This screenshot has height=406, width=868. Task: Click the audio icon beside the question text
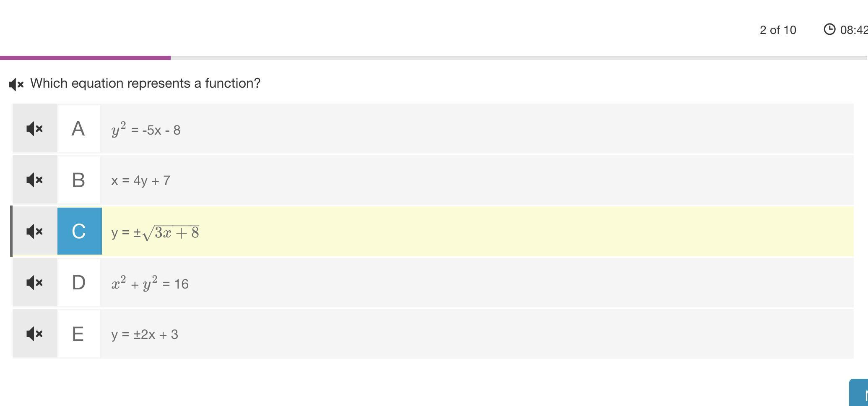click(x=16, y=84)
